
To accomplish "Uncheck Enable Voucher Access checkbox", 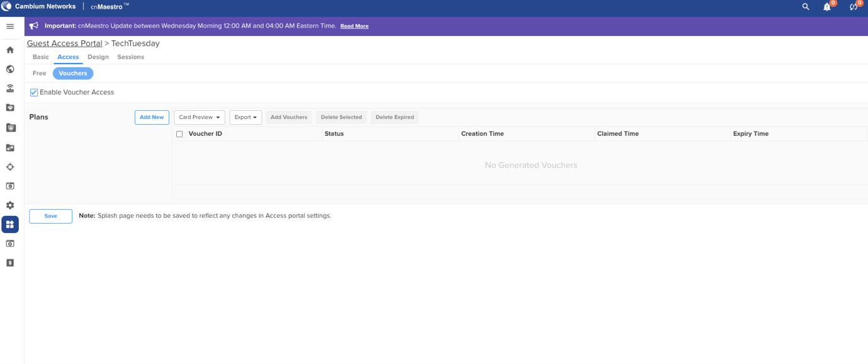I will pyautogui.click(x=34, y=93).
